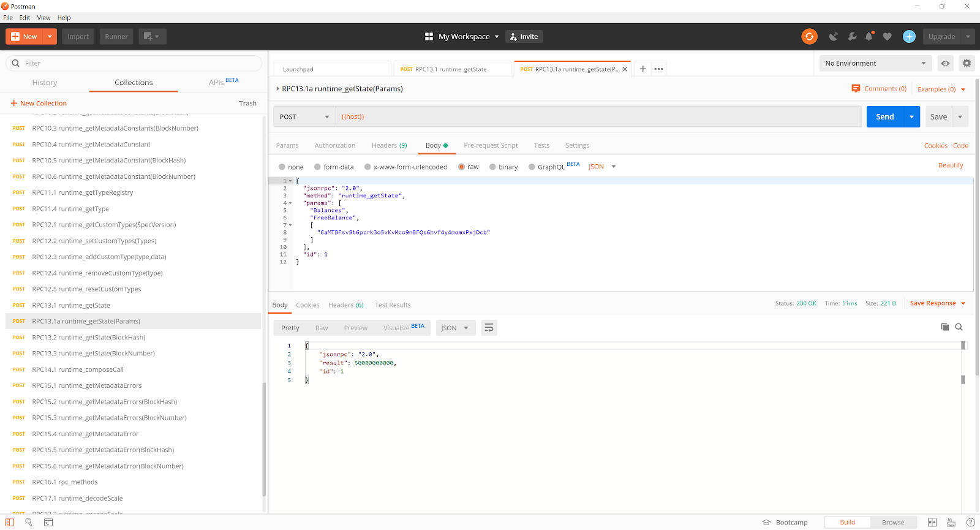The image size is (980, 530).
Task: Choose the binary body option
Action: 492,167
